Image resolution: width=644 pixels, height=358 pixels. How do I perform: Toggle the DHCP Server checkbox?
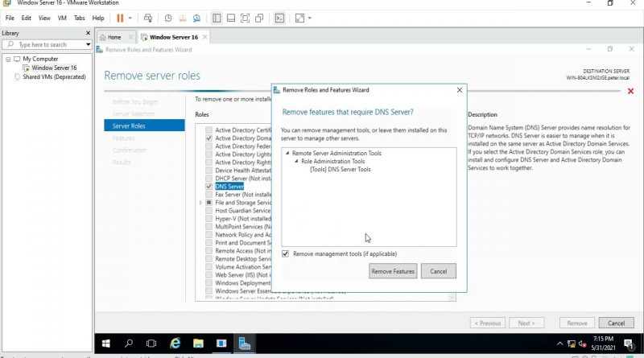click(x=208, y=178)
